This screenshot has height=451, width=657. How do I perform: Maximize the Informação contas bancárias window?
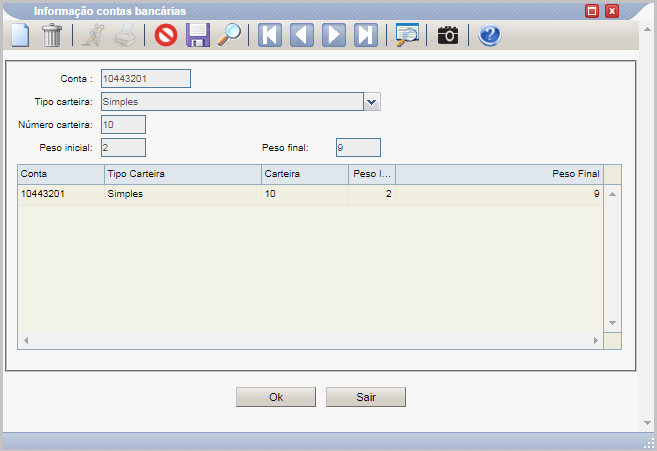coord(592,11)
